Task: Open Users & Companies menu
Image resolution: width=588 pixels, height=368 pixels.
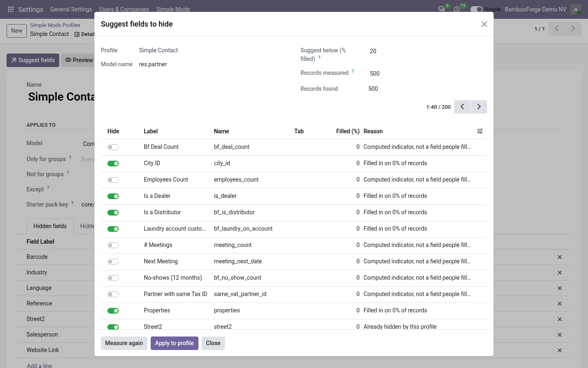Action: 124,9
